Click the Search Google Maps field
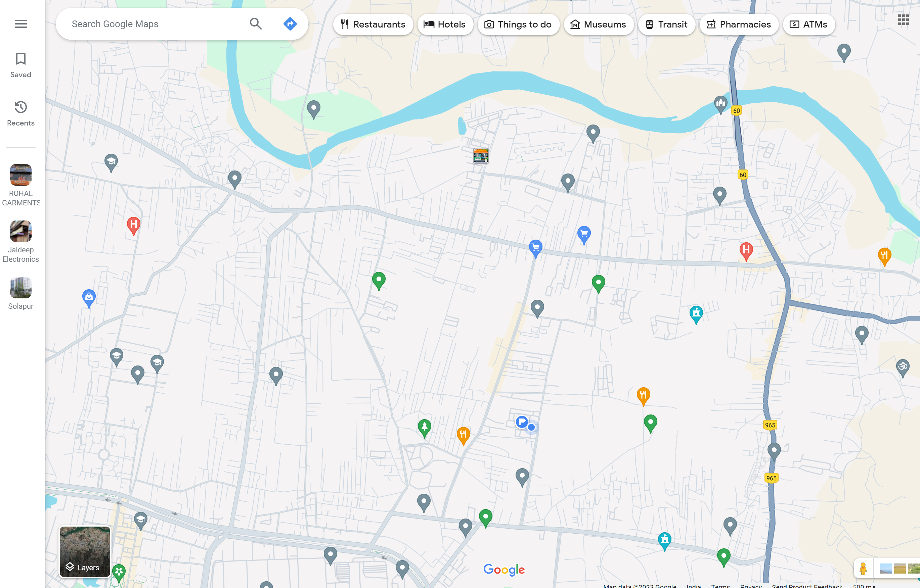The height and width of the screenshot is (588, 920). pos(153,24)
